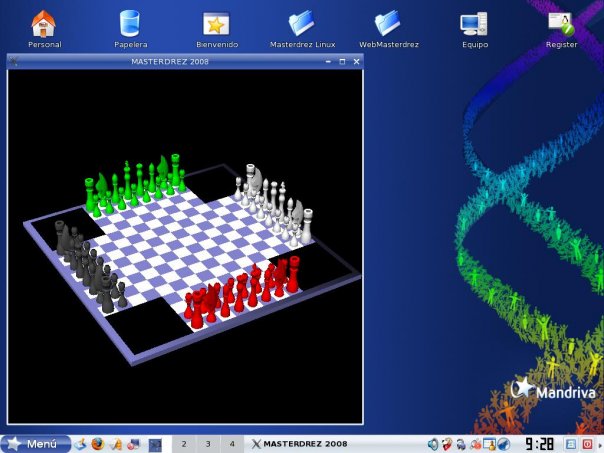
Task: Open the volume speaker tray icon
Action: [433, 444]
